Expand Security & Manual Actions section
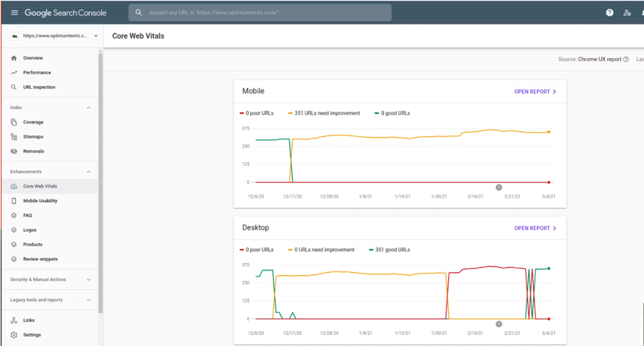This screenshot has height=346, width=644. coord(89,280)
